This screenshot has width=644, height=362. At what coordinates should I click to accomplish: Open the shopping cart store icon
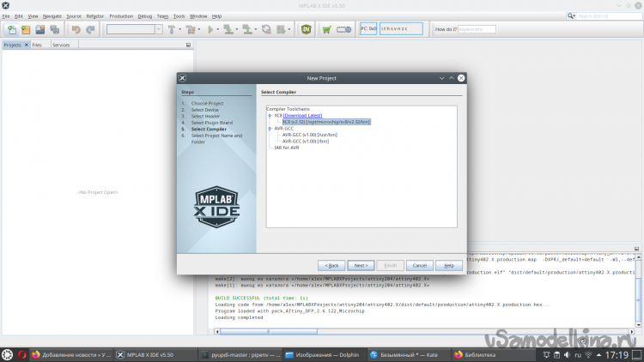click(x=326, y=29)
